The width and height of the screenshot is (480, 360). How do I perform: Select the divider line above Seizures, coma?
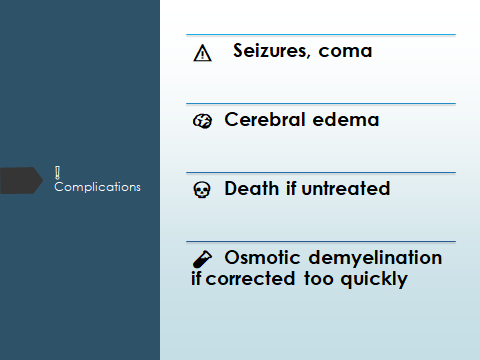(x=321, y=34)
